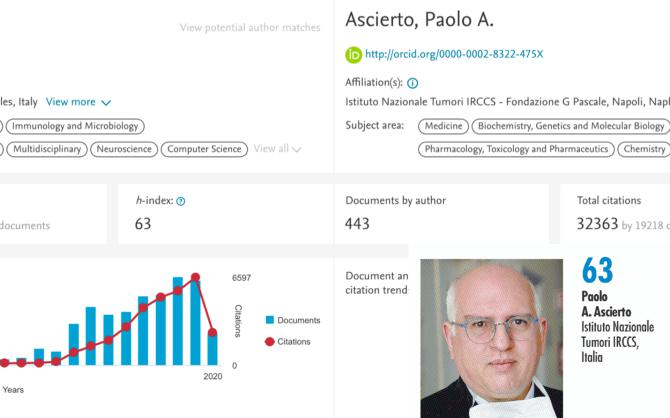Select the Medicine subject tag
This screenshot has width=670, height=418.
444,126
